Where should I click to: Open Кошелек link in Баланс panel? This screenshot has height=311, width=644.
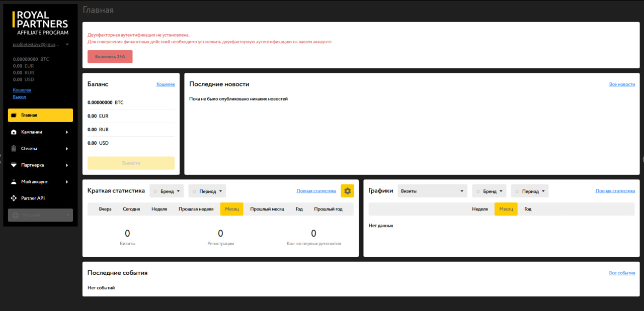point(166,84)
